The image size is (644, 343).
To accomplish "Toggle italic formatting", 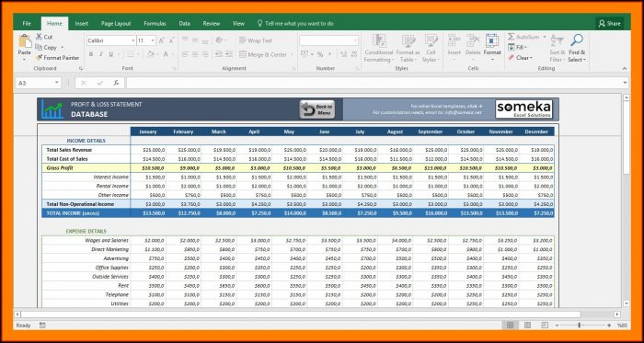I will pos(100,54).
